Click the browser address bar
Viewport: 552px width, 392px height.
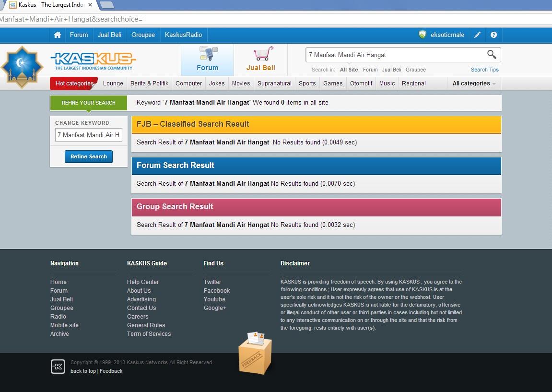point(276,19)
